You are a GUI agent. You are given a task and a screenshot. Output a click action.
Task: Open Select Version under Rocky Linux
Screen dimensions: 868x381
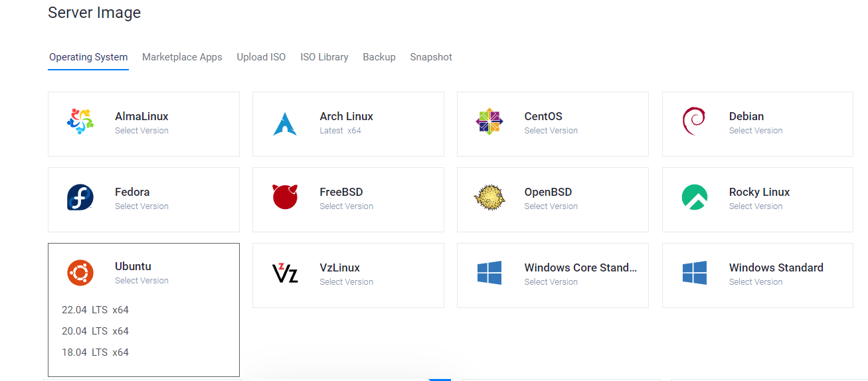[x=756, y=206]
